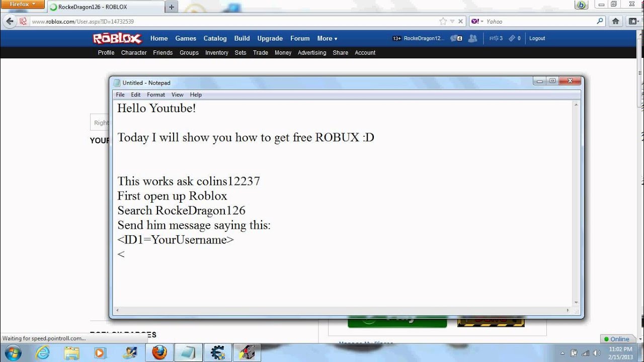Image resolution: width=644 pixels, height=362 pixels.
Task: Click the Firefox back arrow button
Action: (x=10, y=22)
